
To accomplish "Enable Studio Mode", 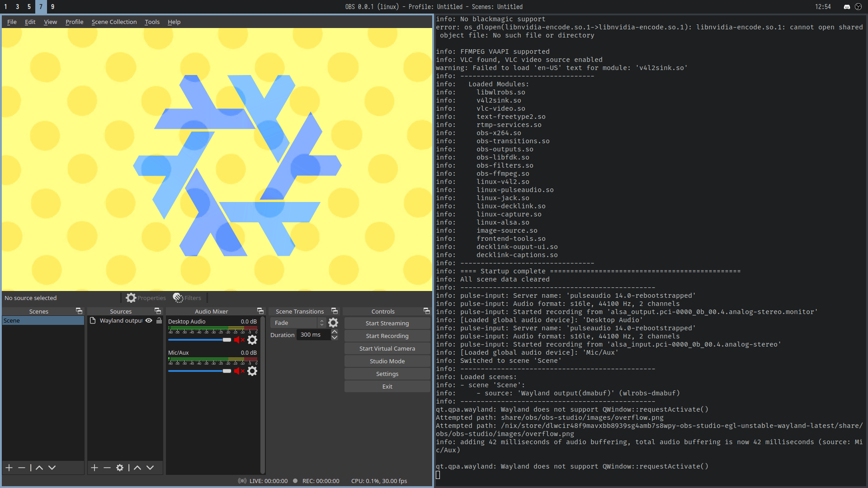I will pos(387,361).
